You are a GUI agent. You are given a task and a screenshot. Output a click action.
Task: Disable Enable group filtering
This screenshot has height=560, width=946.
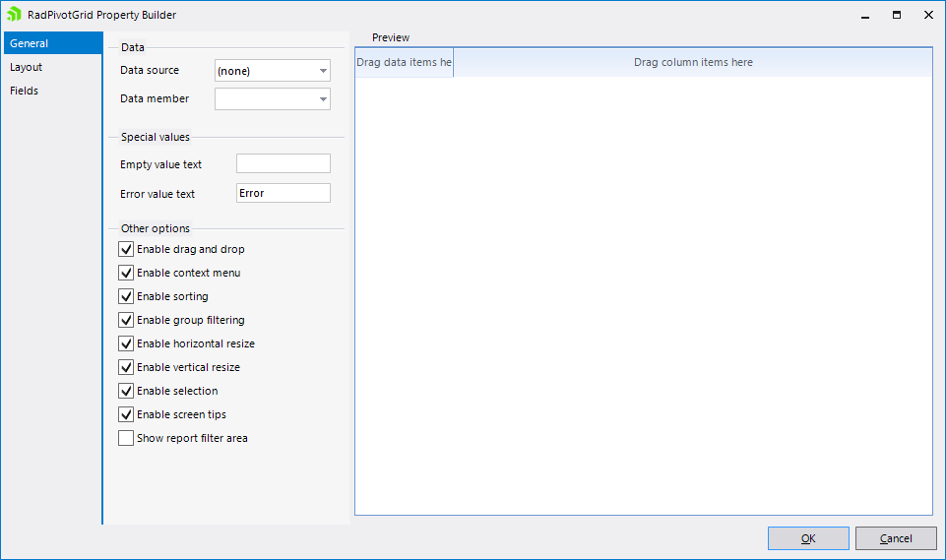[x=126, y=320]
